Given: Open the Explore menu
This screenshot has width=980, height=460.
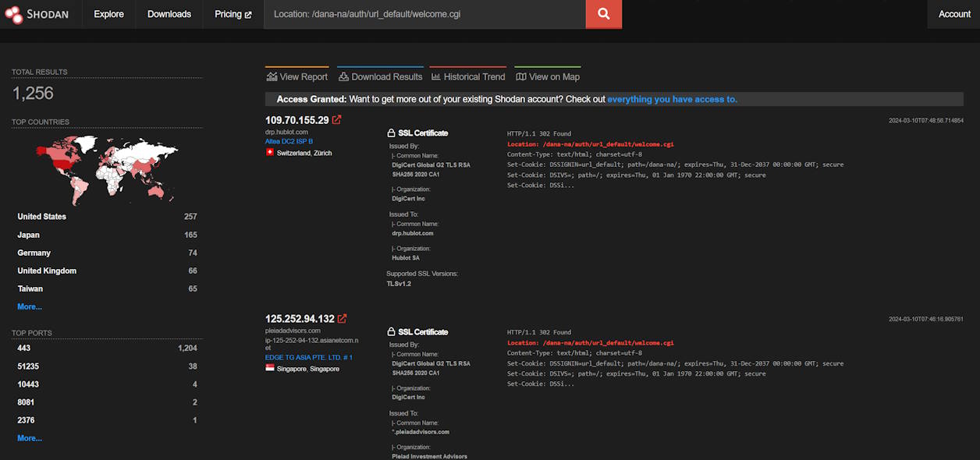Looking at the screenshot, I should (108, 13).
